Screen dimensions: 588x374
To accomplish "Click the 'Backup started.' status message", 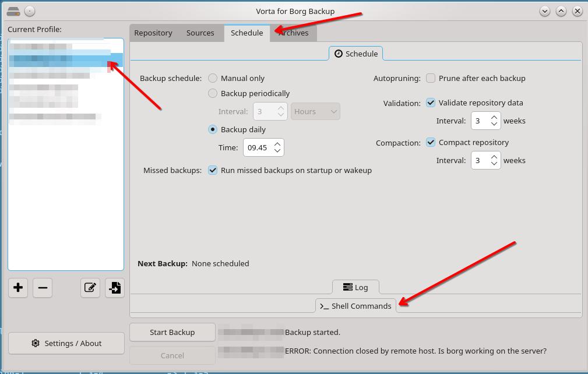I will (312, 332).
